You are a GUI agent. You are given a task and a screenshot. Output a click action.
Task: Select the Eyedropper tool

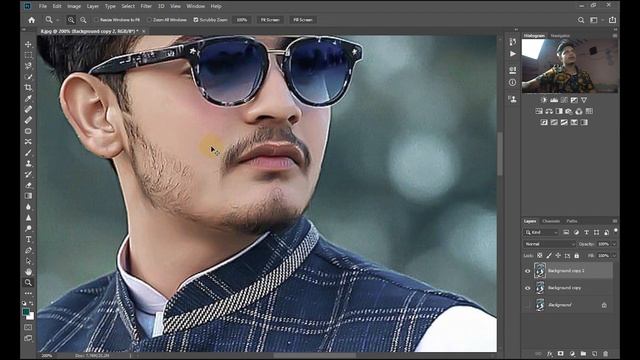(28, 98)
